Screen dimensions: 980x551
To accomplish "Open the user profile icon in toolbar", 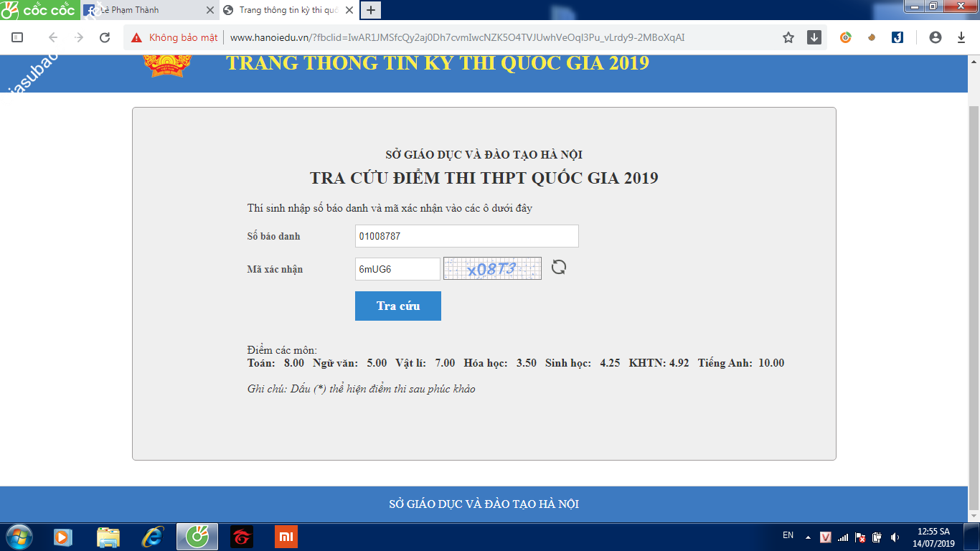I will click(935, 37).
